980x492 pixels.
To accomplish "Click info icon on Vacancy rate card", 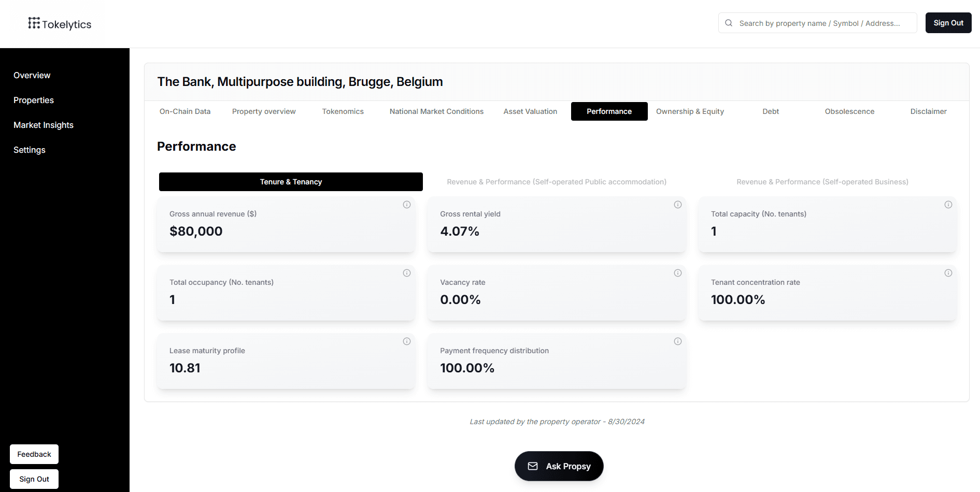I will 677,273.
